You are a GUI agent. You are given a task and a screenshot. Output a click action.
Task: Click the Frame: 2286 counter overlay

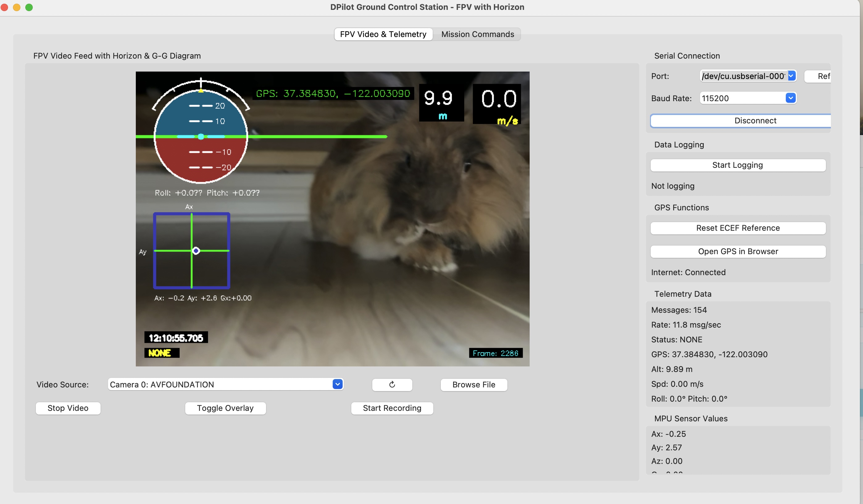click(495, 353)
